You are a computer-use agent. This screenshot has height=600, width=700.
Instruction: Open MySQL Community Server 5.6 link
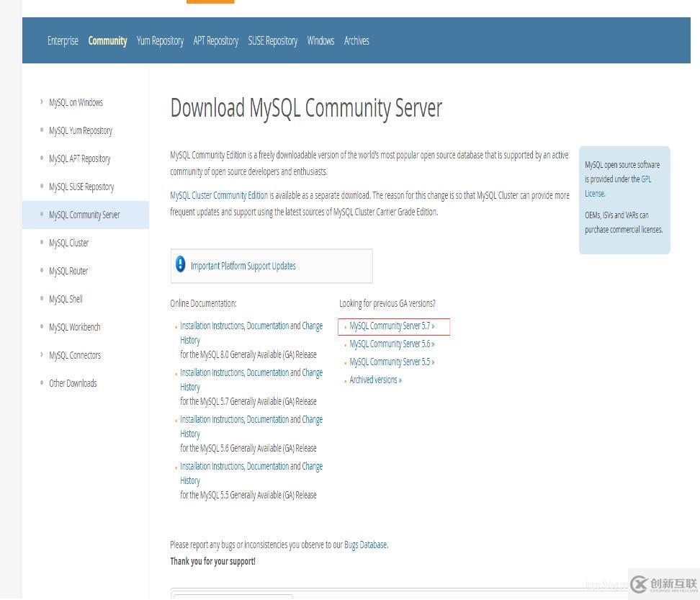392,344
